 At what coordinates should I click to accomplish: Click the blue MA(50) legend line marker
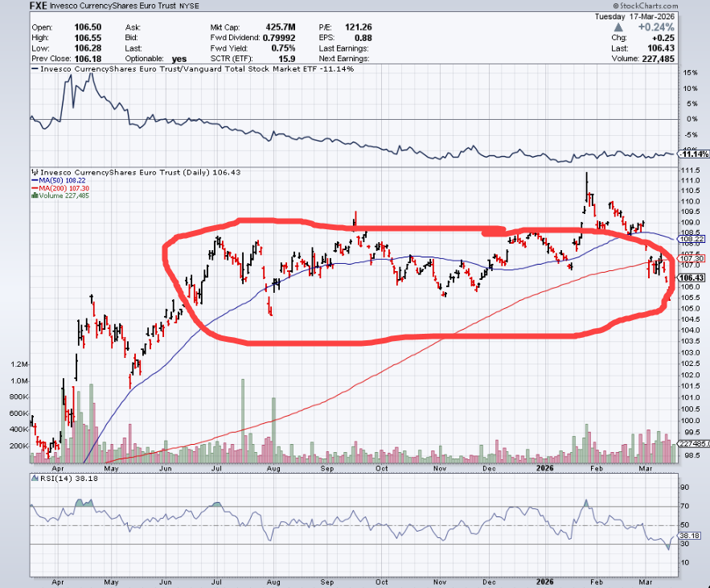click(x=34, y=180)
